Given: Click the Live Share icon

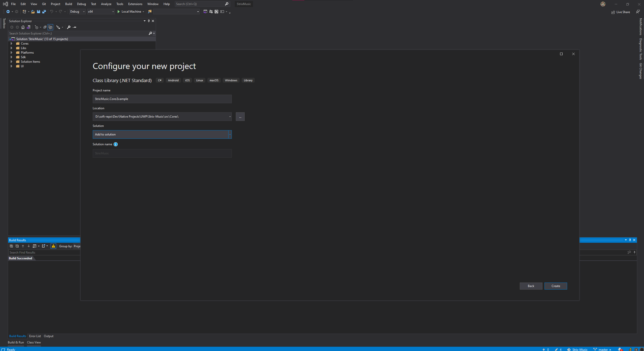Looking at the screenshot, I should 613,12.
